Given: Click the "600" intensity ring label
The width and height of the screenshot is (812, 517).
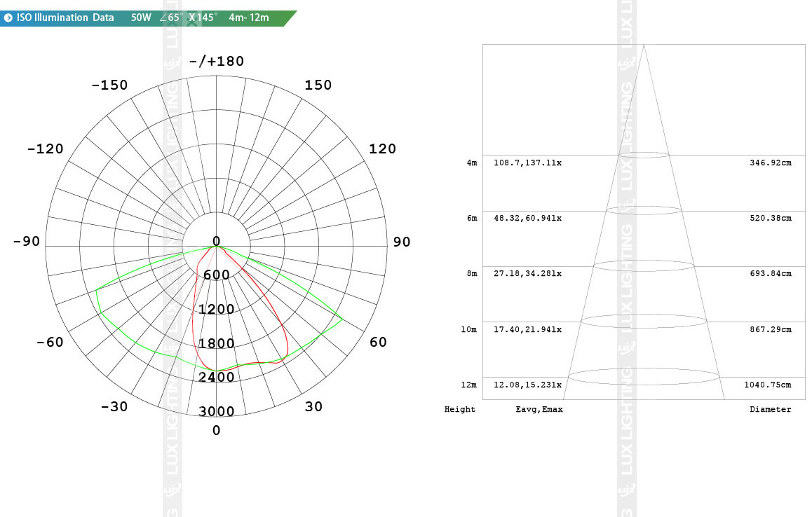Looking at the screenshot, I should (x=217, y=275).
